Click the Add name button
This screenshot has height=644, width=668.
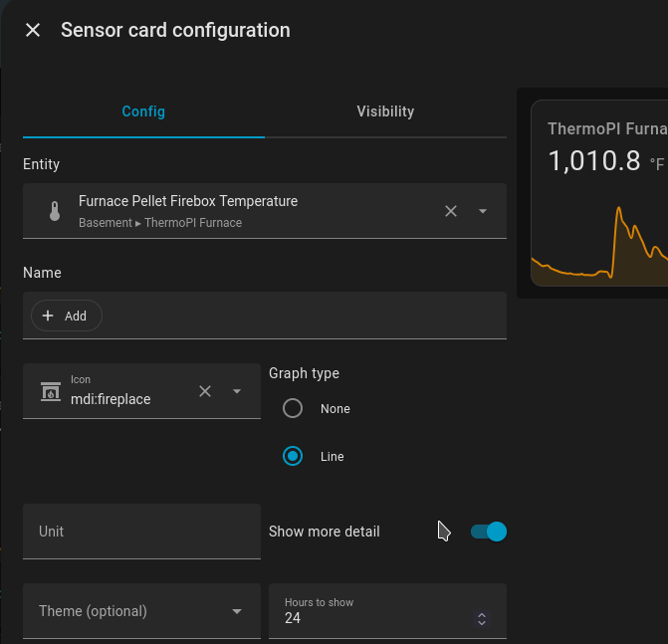click(x=67, y=316)
